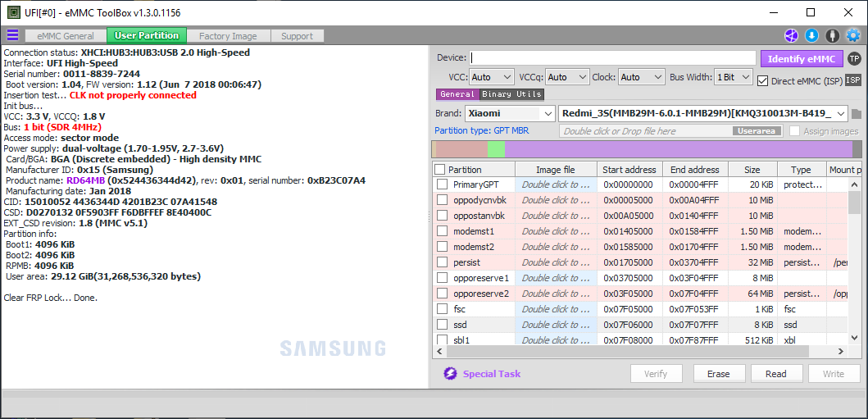This screenshot has height=419, width=868.
Task: Click the oppostanvbk end address 0x01404FFF
Action: [694, 216]
